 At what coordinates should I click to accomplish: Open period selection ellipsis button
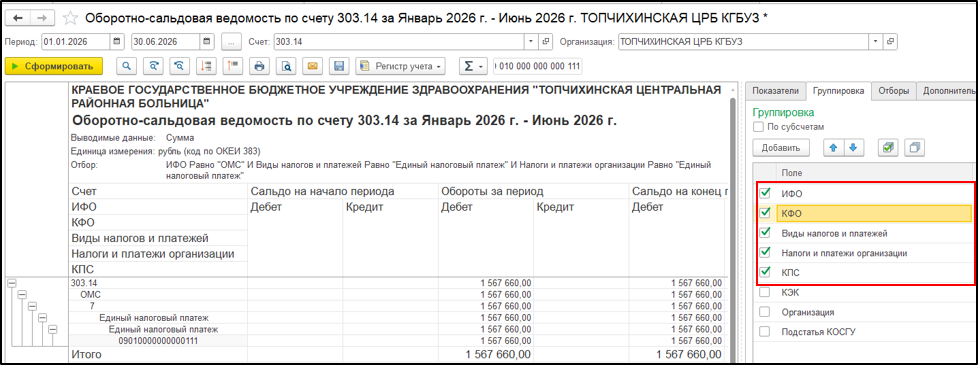(231, 42)
